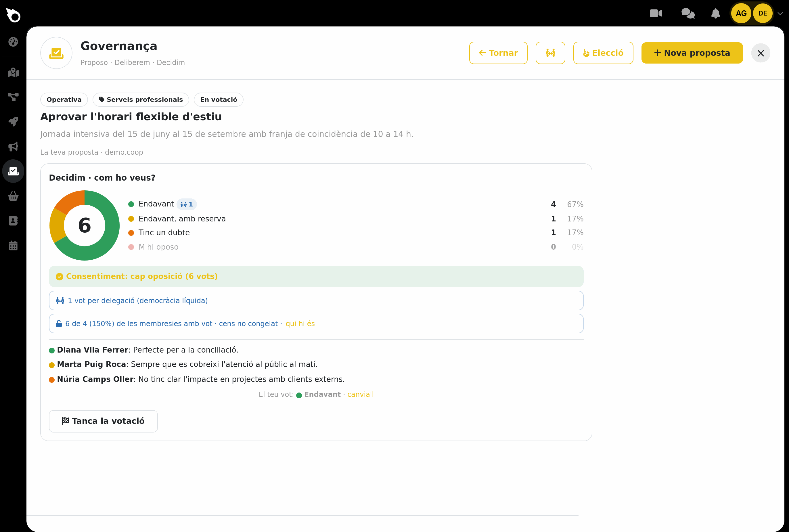Viewport: 789px width, 532px height.
Task: Click the delegation people icon button in header
Action: pyautogui.click(x=550, y=53)
